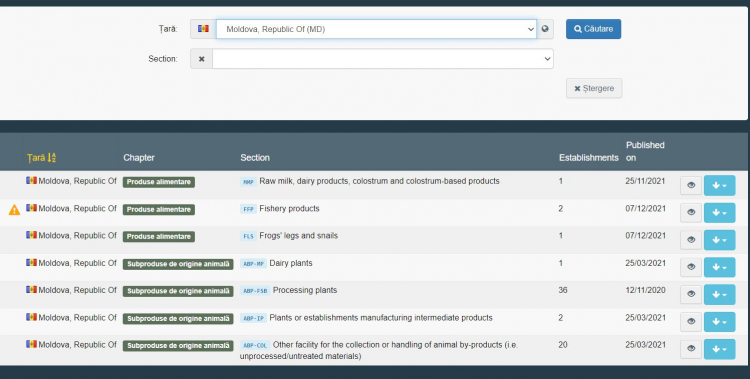Click the ABP-COL section code tag
This screenshot has width=750, height=379.
pyautogui.click(x=254, y=346)
